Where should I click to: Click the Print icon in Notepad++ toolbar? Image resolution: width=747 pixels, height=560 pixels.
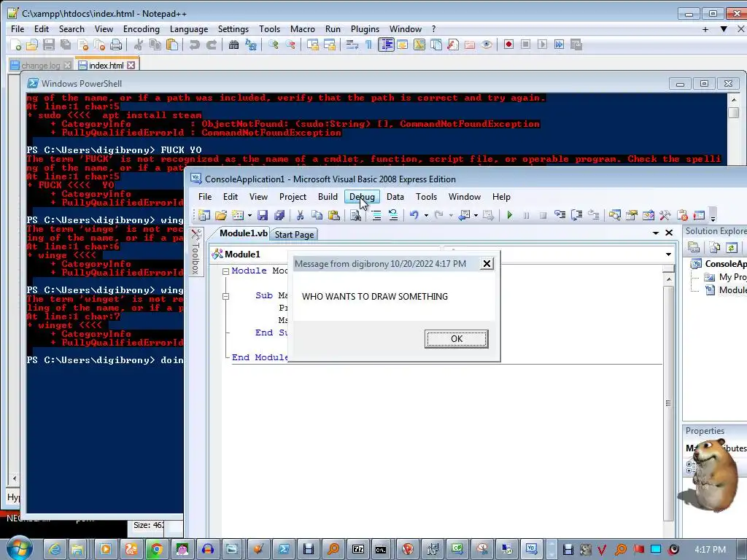click(116, 44)
